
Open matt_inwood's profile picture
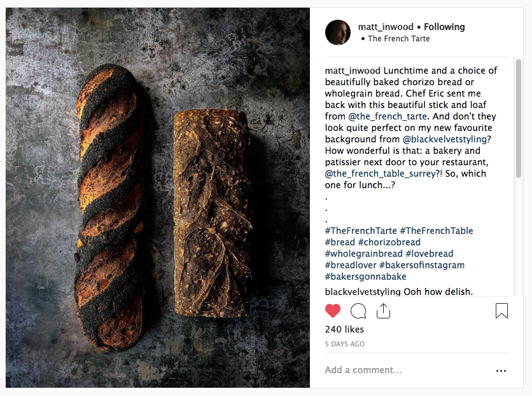point(338,32)
